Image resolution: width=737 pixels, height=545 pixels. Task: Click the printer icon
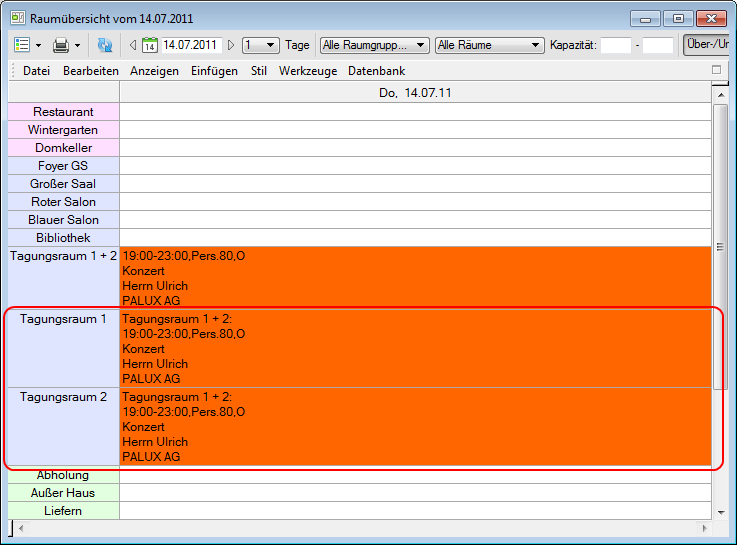[60, 45]
